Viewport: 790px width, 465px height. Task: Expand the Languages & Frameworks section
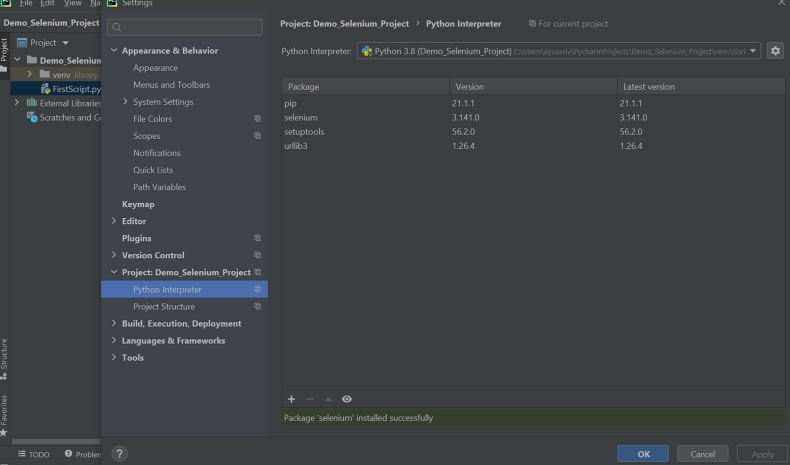(114, 341)
